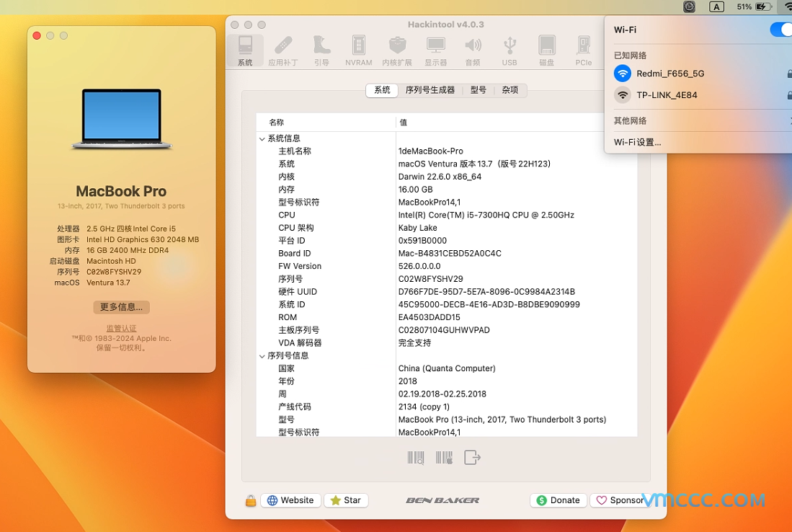Click the Star button
This screenshot has width=792, height=532.
346,501
